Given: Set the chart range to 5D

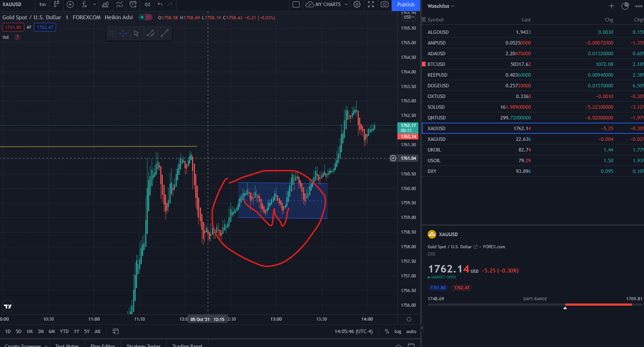Looking at the screenshot, I should 19,331.
